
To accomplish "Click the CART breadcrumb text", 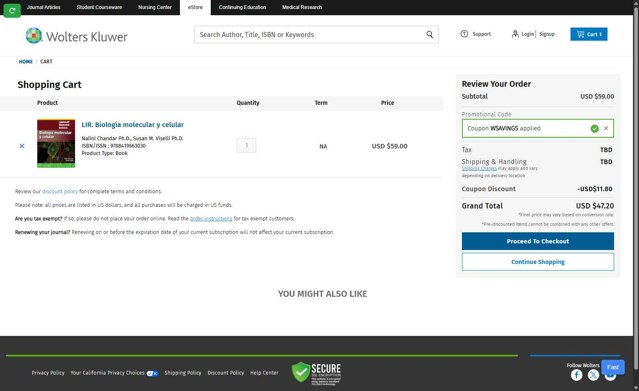I will click(x=46, y=62).
